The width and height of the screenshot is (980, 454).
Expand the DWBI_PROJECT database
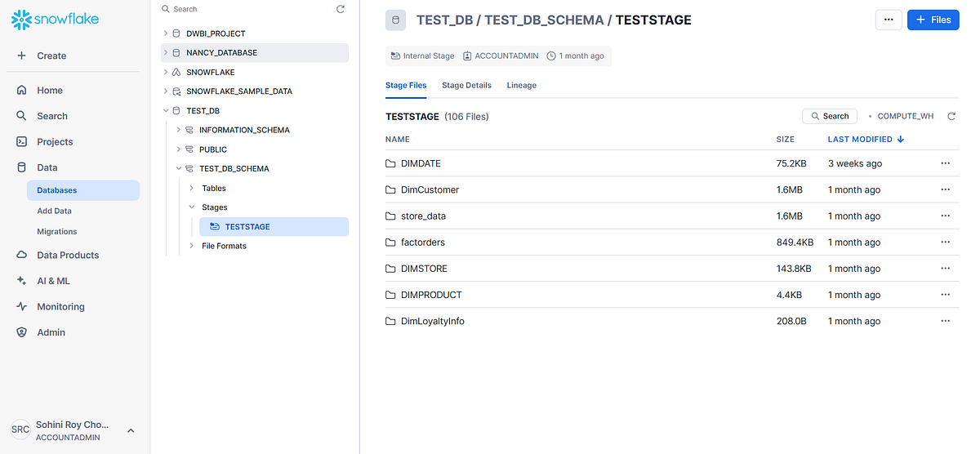tap(166, 33)
